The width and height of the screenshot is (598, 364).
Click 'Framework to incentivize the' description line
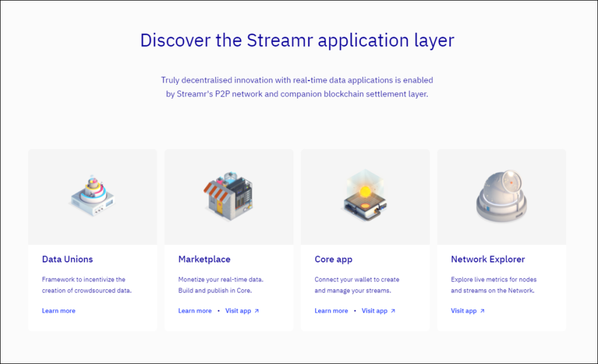(84, 280)
